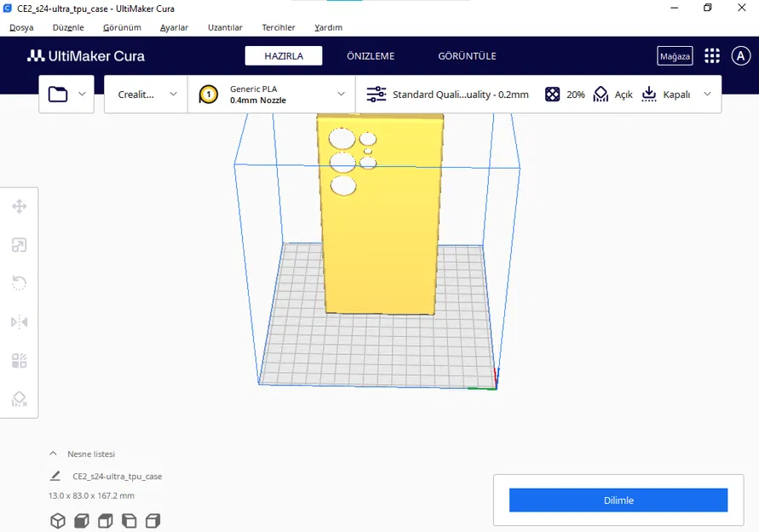
Task: Open the account avatar A icon
Action: coord(740,55)
